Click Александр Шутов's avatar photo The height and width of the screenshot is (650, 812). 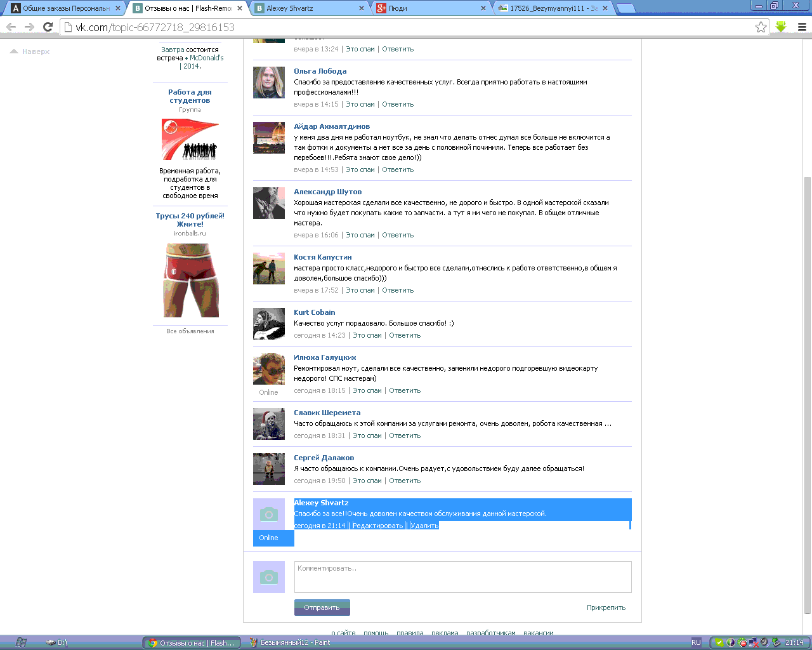click(x=269, y=203)
